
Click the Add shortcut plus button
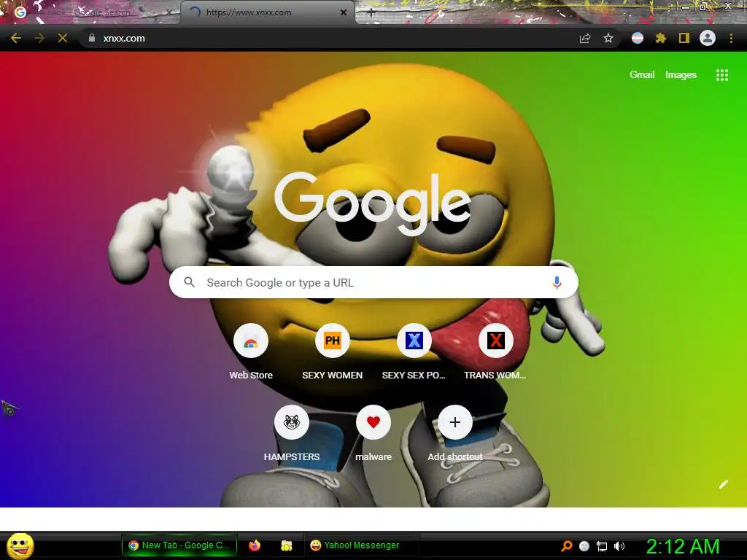455,422
